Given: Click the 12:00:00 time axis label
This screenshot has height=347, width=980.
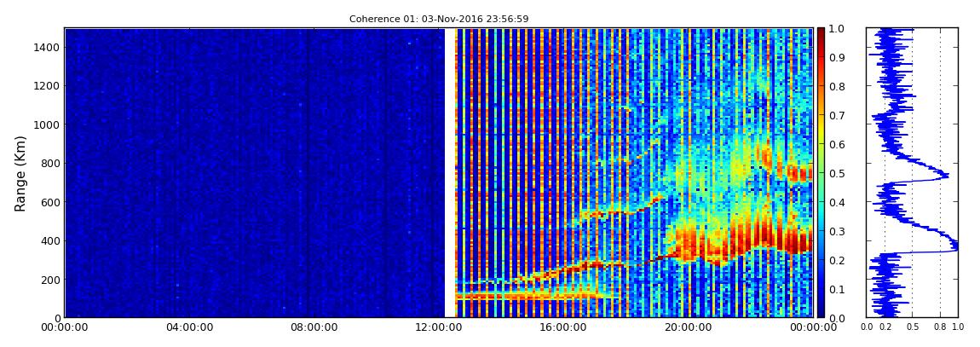Looking at the screenshot, I should [x=439, y=327].
